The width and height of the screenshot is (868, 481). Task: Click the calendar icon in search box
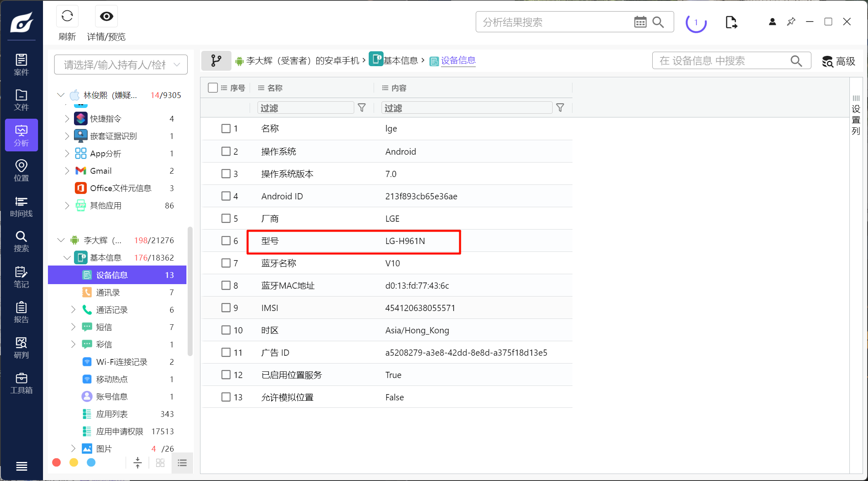[x=640, y=22]
